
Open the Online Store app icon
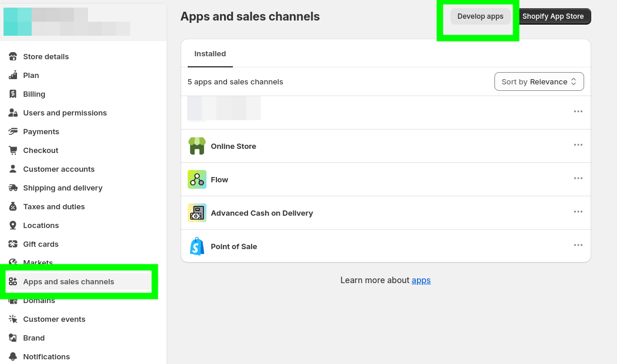[x=197, y=146]
